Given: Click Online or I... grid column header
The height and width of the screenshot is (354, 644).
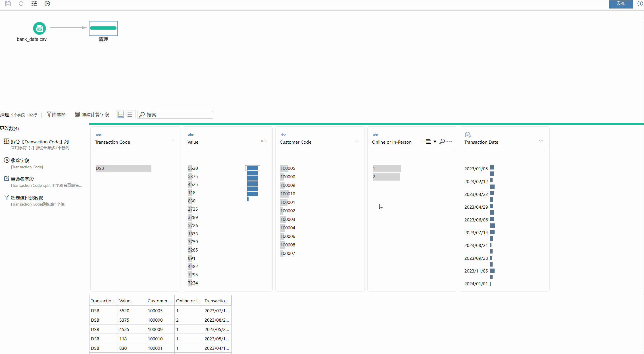Looking at the screenshot, I should point(189,301).
